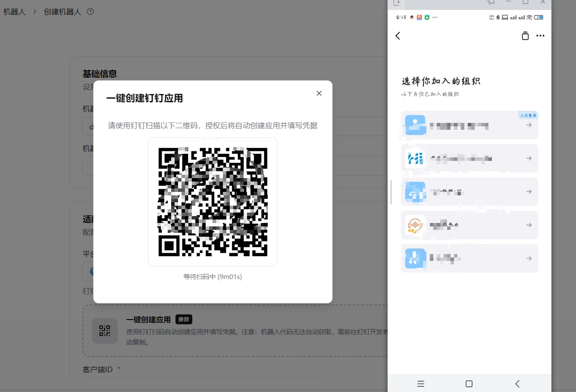
Task: Tap the phone multi-window stack icon
Action: coord(525,36)
